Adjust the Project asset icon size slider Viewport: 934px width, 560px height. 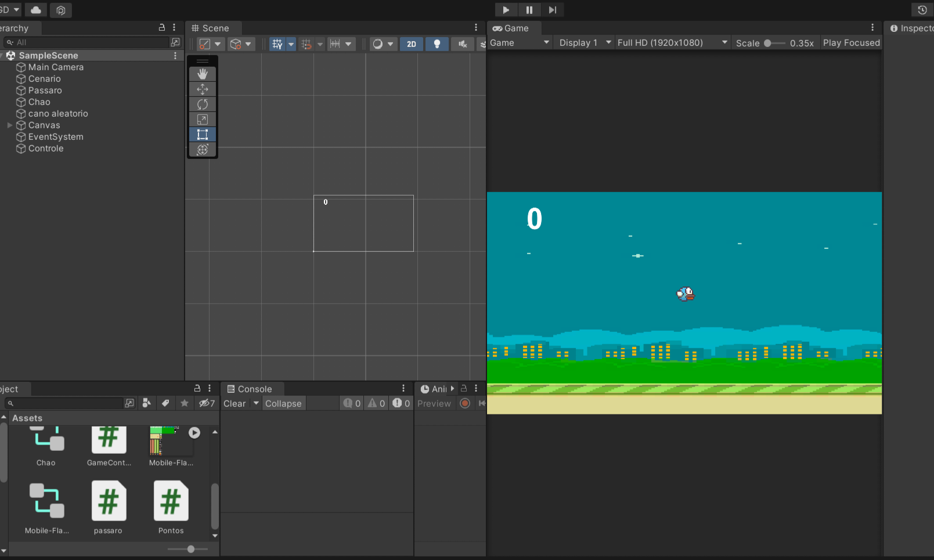[188, 549]
